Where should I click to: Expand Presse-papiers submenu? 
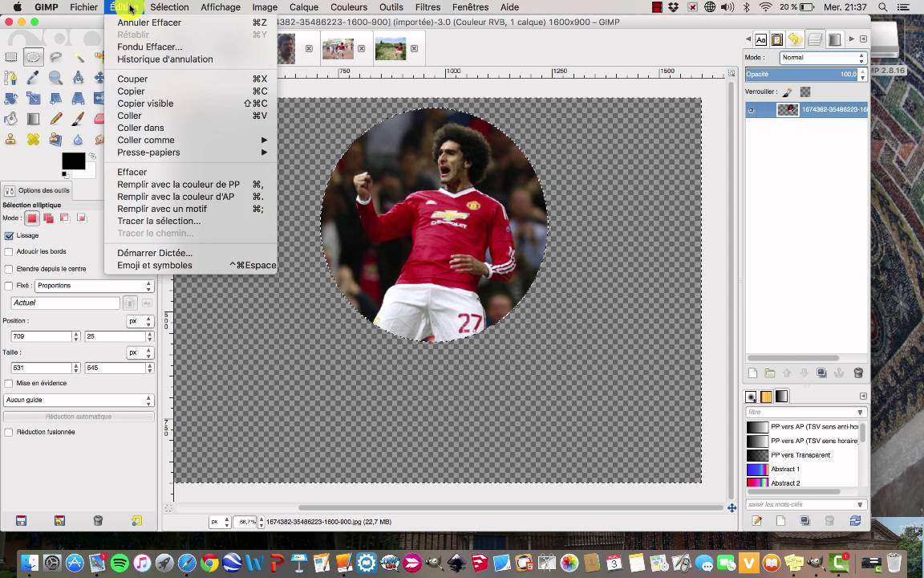(190, 153)
